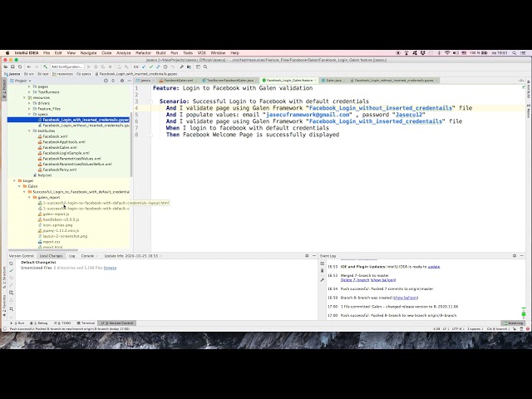The width and height of the screenshot is (532, 399).
Task: Open Spotlight search in macOS menu bar
Action: pos(515,53)
